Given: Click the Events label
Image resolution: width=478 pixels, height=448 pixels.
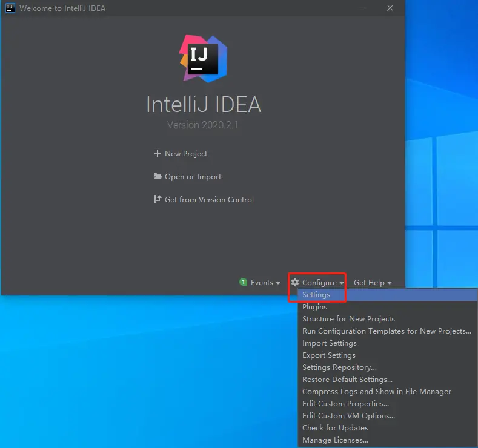Looking at the screenshot, I should coord(262,283).
